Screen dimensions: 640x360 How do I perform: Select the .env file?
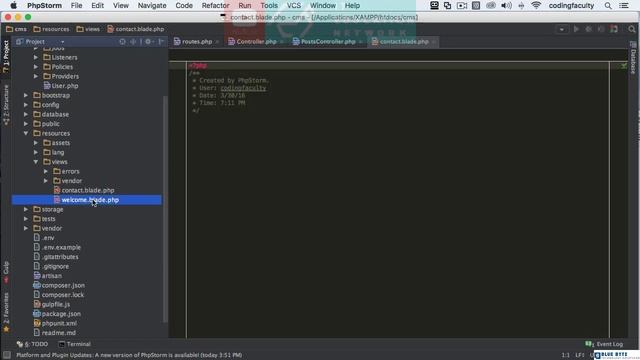tap(44, 238)
